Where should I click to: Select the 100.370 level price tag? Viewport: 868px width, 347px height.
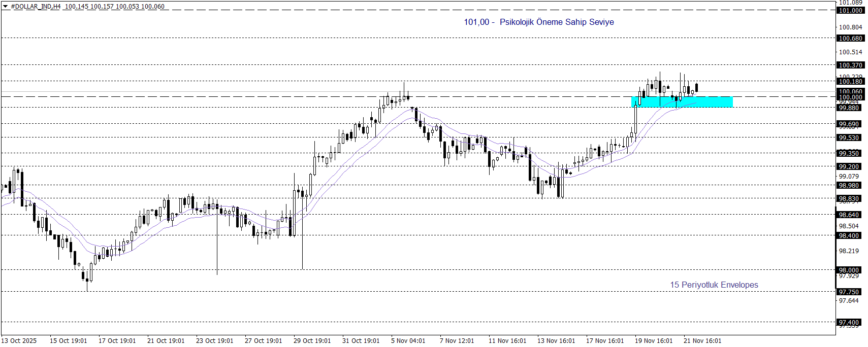pos(850,65)
